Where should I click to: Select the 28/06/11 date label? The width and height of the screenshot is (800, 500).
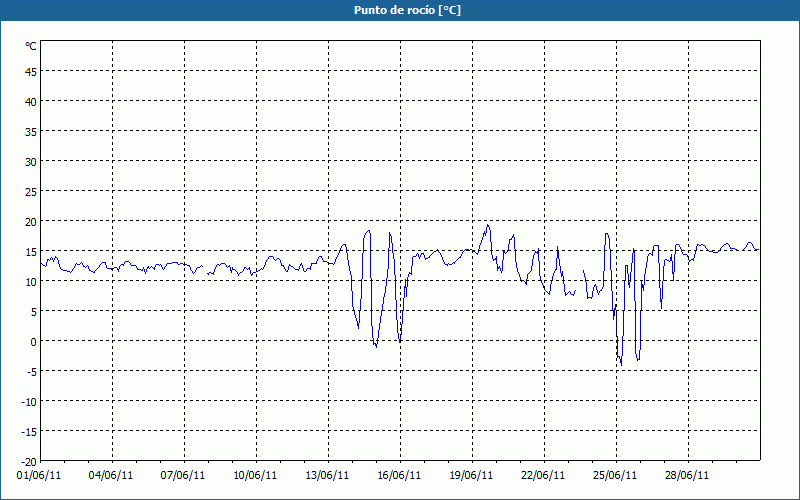687,476
